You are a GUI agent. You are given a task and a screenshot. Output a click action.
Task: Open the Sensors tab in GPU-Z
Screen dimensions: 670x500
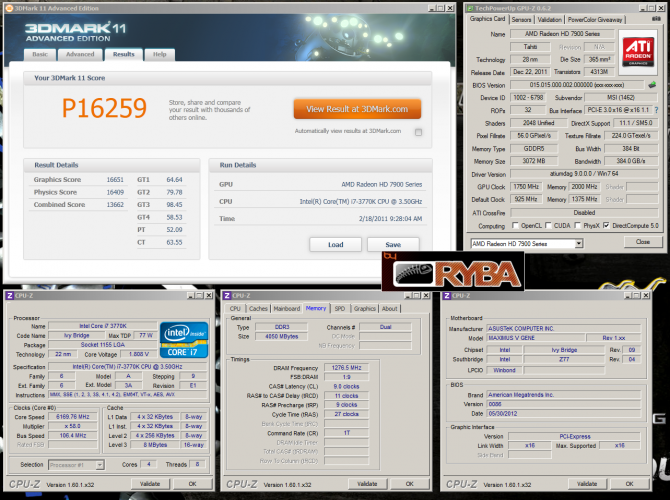521,20
